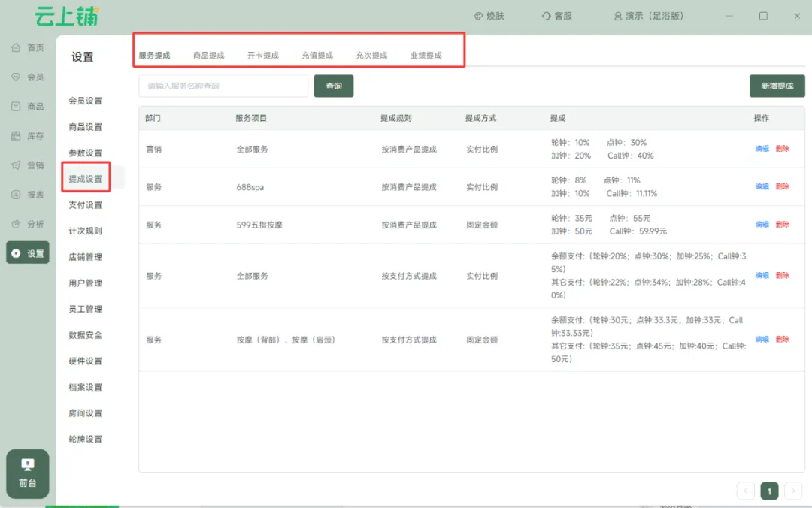This screenshot has width=812, height=508.
Task: Contact 客服 customer service at top
Action: coord(557,16)
